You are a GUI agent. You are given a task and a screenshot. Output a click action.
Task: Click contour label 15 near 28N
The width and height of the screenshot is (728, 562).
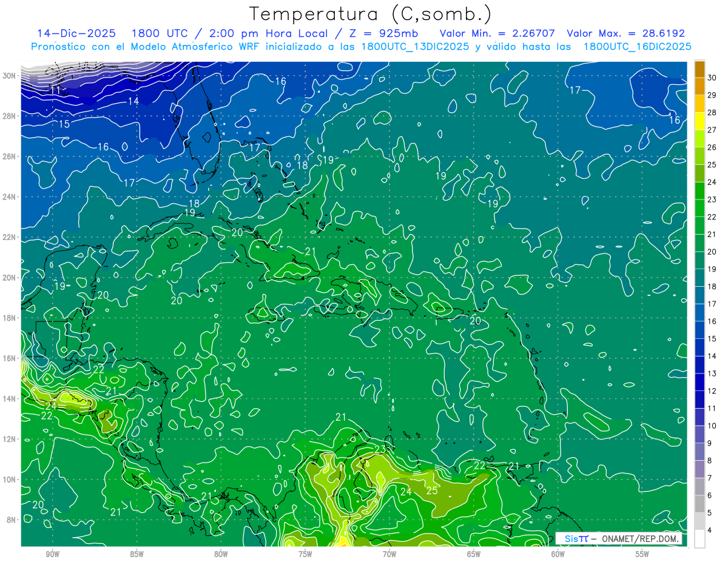coord(64,124)
